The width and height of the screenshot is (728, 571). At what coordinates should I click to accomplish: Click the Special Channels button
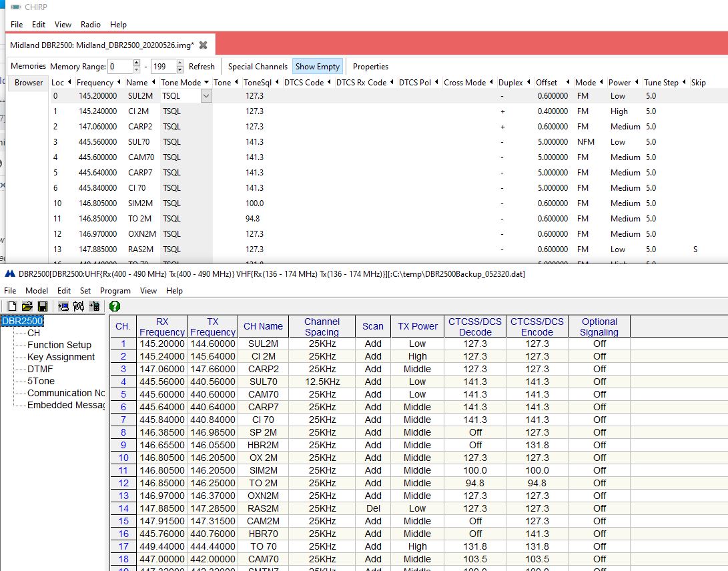click(258, 67)
